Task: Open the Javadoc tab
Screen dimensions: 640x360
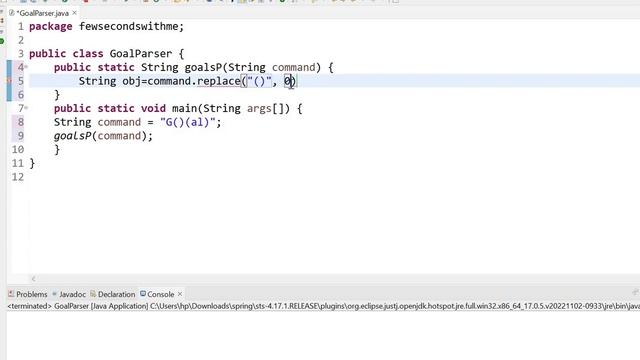Action: [x=69, y=294]
